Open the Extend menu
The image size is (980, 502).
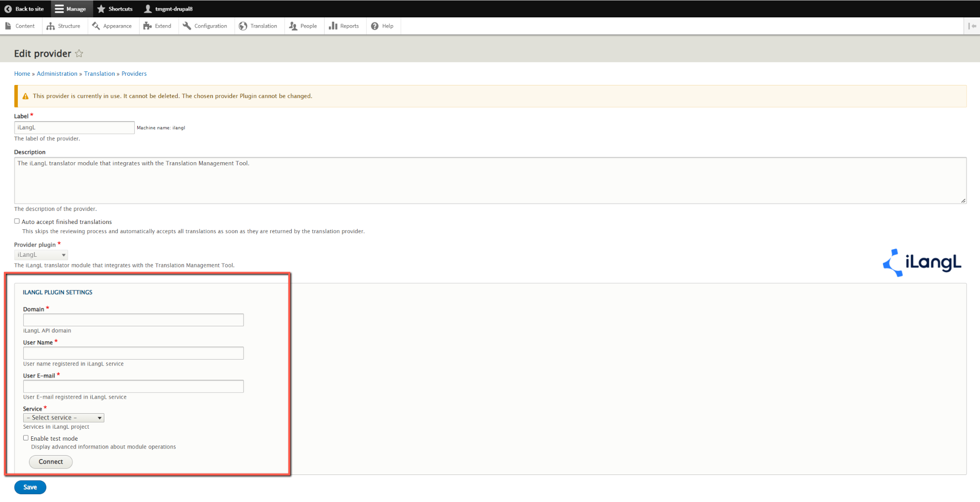tap(157, 26)
